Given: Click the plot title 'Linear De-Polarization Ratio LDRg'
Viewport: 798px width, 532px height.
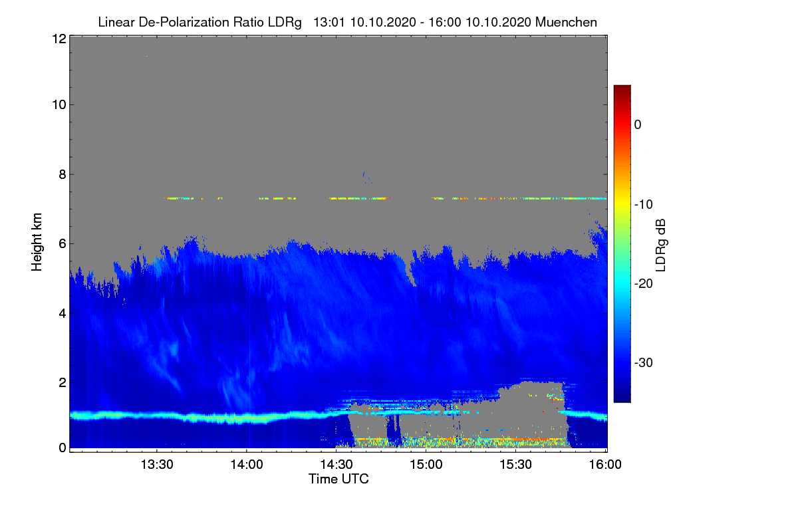Looking at the screenshot, I should click(x=199, y=22).
